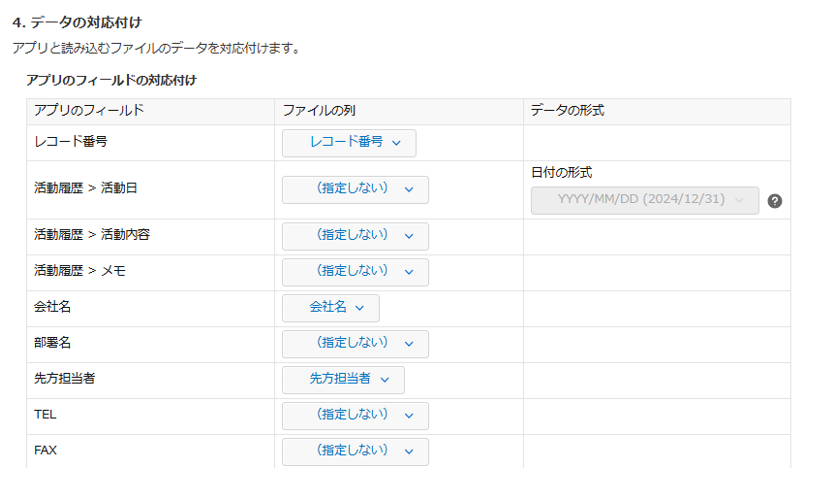
Task: Open the file column dropdown in 活動履歴 > 活動内容 row
Action: click(355, 236)
